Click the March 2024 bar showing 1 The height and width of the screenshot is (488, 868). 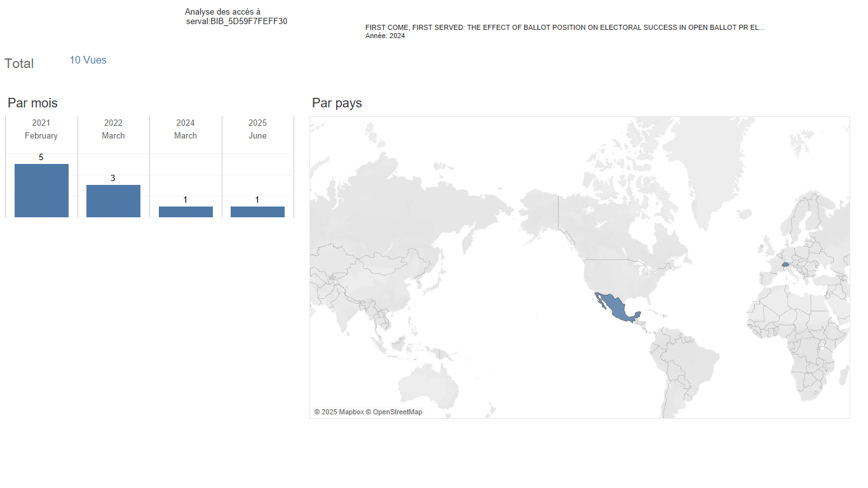[x=186, y=212]
